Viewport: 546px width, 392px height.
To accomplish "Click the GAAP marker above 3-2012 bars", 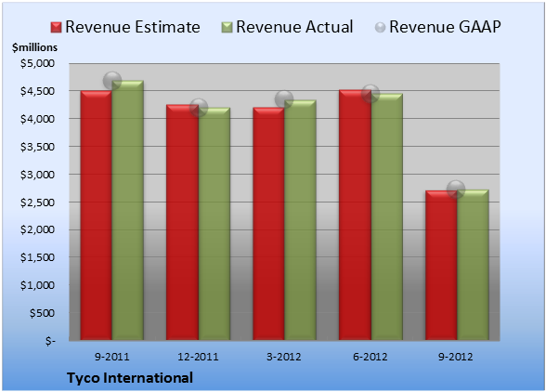I will point(284,99).
